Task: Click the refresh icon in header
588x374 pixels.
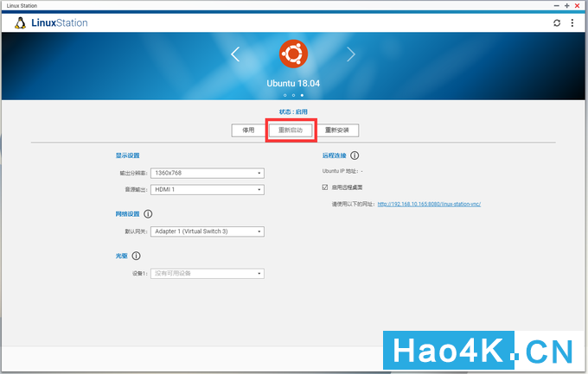Action: (557, 22)
